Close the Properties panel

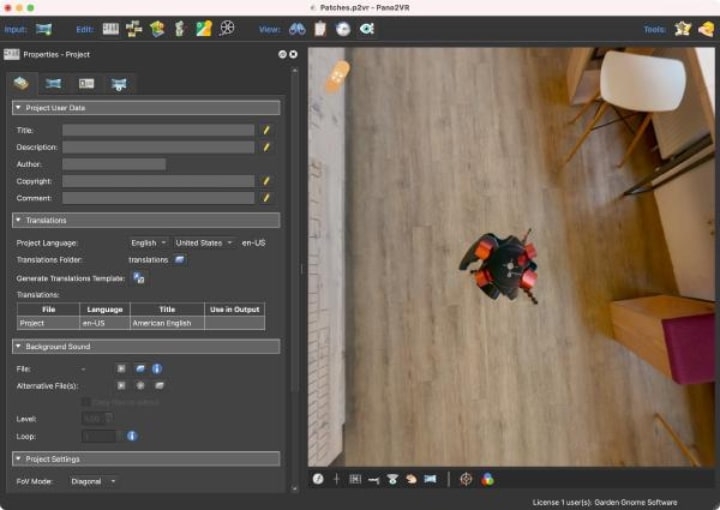(x=293, y=55)
